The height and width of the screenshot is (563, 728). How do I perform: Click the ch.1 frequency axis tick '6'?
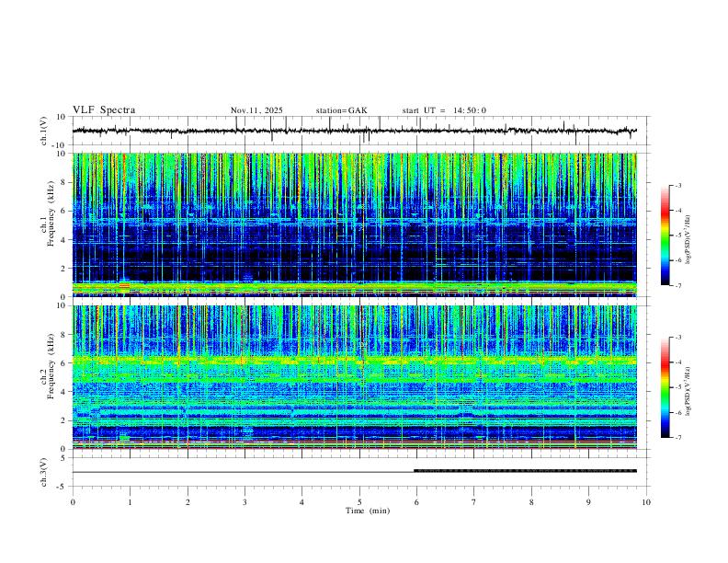[x=63, y=211]
